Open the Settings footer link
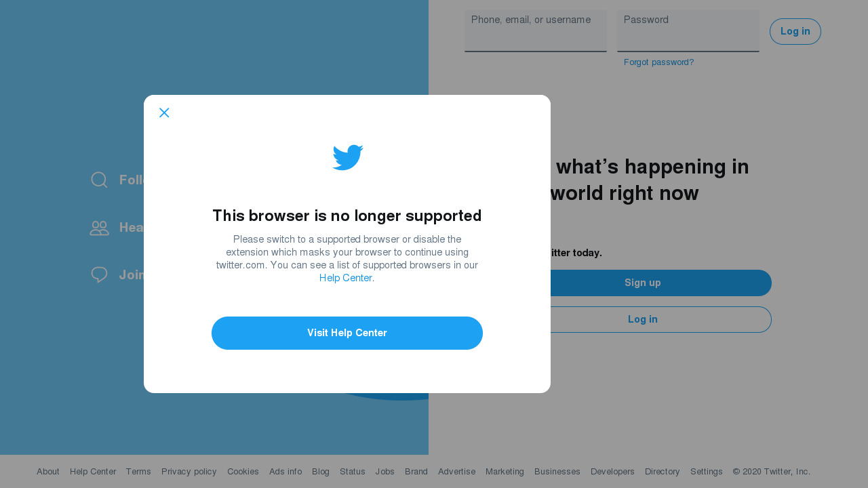The height and width of the screenshot is (488, 868). (707, 472)
